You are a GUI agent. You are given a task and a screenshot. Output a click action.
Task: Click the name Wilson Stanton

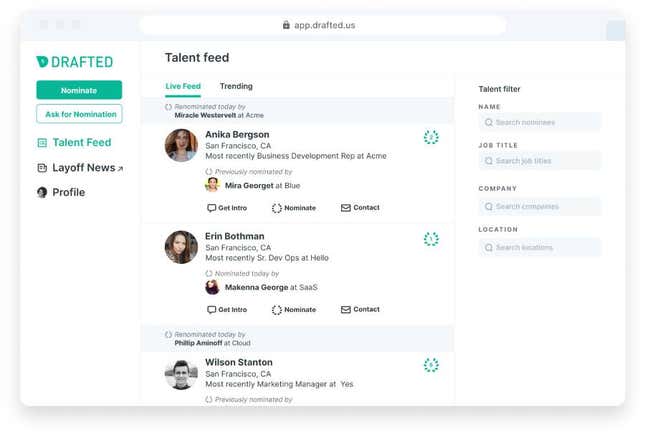(x=239, y=362)
